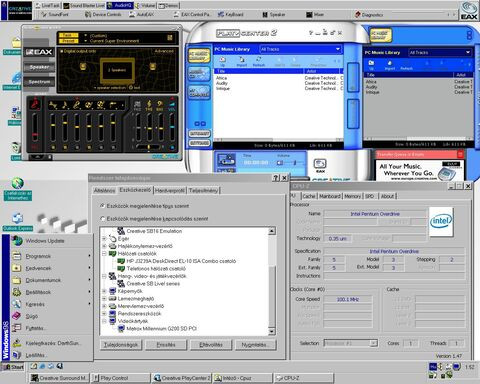Launch Diagnostics from the Creative launcher
The image size is (480, 384).
(369, 15)
